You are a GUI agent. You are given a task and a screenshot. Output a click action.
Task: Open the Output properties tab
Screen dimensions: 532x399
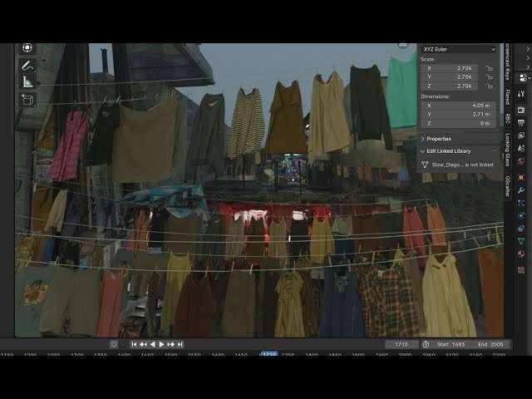point(521,122)
